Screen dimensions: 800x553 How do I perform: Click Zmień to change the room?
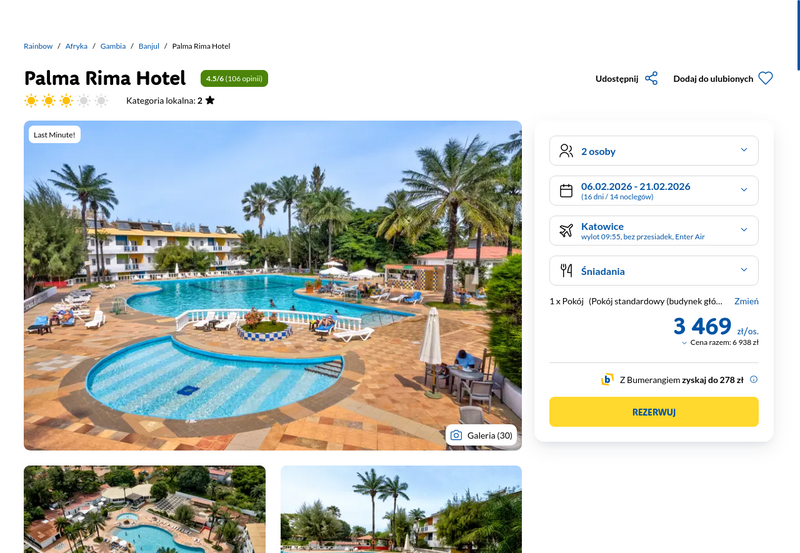click(x=746, y=301)
